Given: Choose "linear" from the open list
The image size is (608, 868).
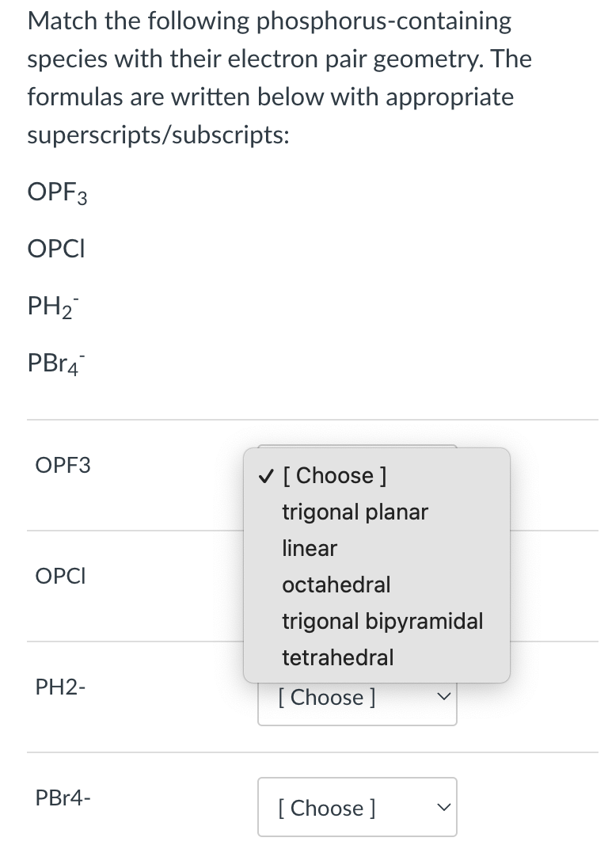Looking at the screenshot, I should [x=310, y=548].
